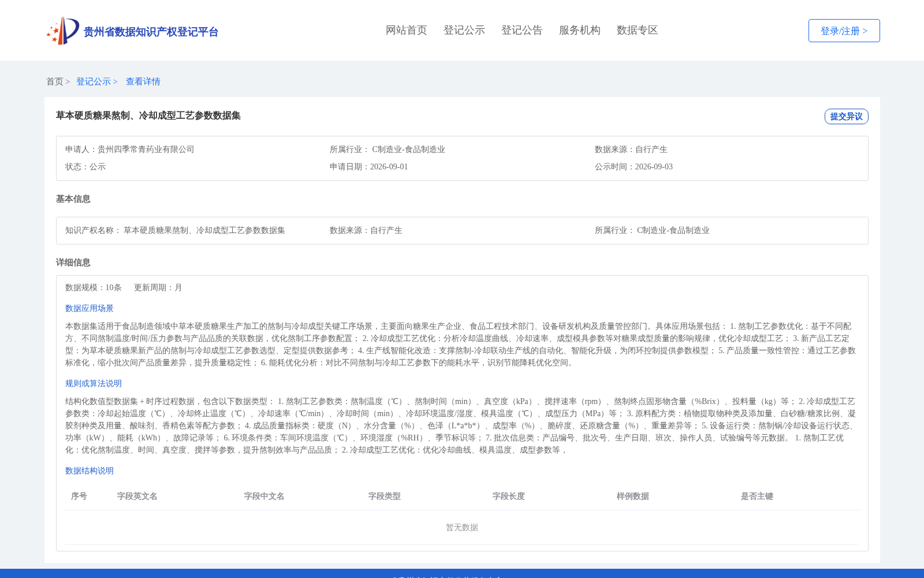
Task: Click the 申请日期：2026-09-01 text
Action: point(369,166)
